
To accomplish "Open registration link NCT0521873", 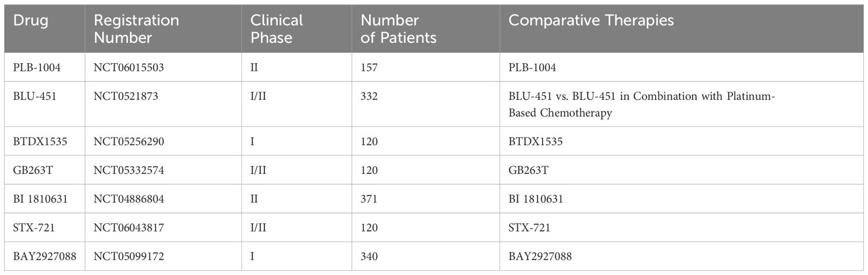I will click(125, 96).
